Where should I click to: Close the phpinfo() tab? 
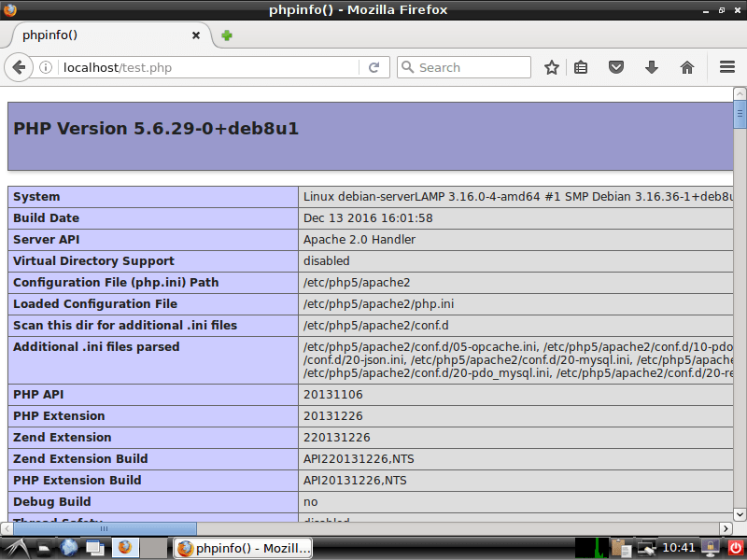[196, 35]
